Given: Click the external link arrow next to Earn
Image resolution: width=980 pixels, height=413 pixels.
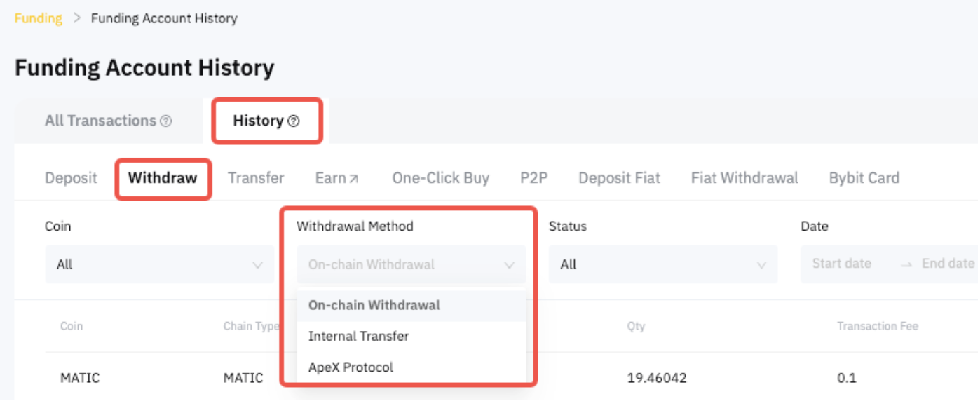Looking at the screenshot, I should tap(354, 179).
